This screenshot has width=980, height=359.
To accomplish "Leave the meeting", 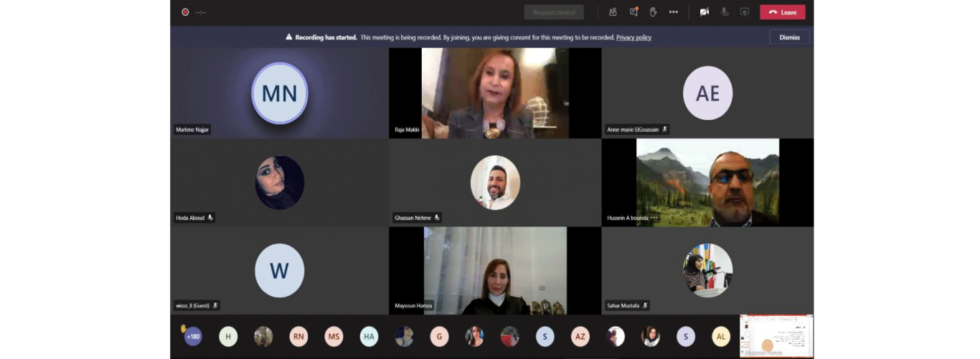I will pyautogui.click(x=782, y=12).
